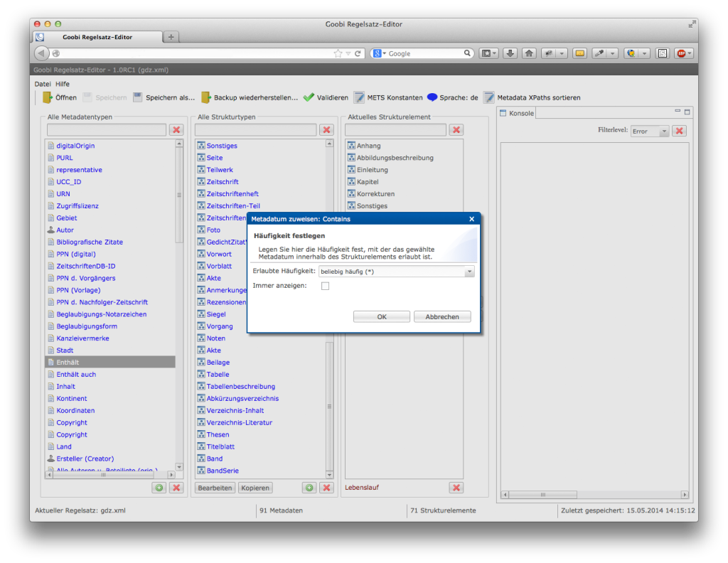This screenshot has height=563, width=728.
Task: Open a new browser tab
Action: pyautogui.click(x=171, y=37)
